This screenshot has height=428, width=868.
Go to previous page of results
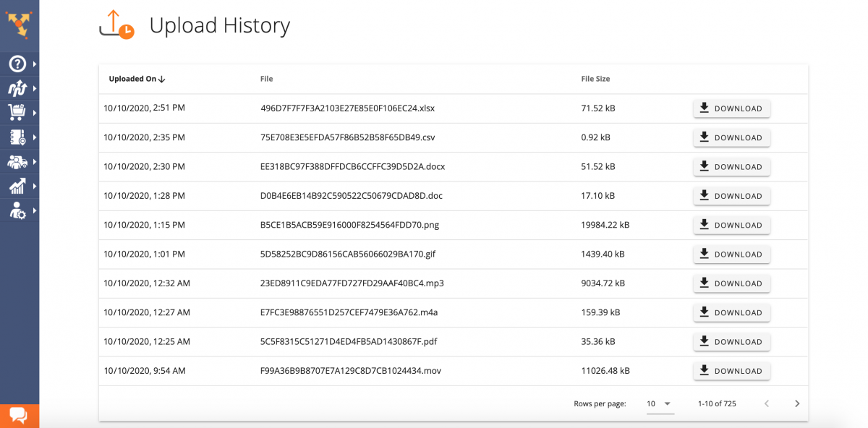click(x=767, y=403)
